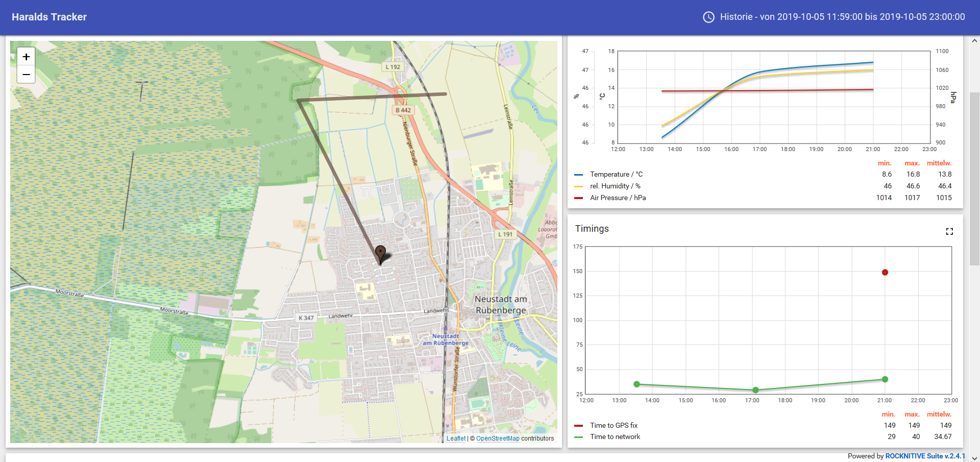Image resolution: width=980 pixels, height=462 pixels.
Task: Click the tracker location marker pin
Action: tap(380, 254)
